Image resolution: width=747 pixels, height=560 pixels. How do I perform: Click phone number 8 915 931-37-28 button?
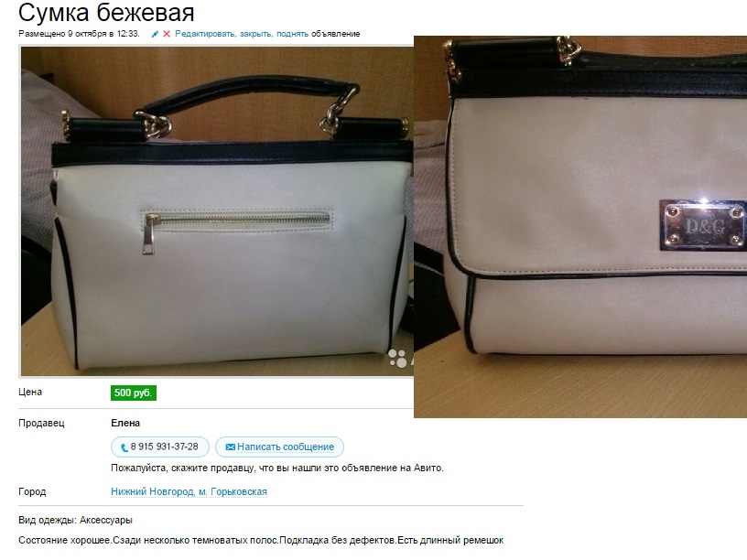(160, 447)
